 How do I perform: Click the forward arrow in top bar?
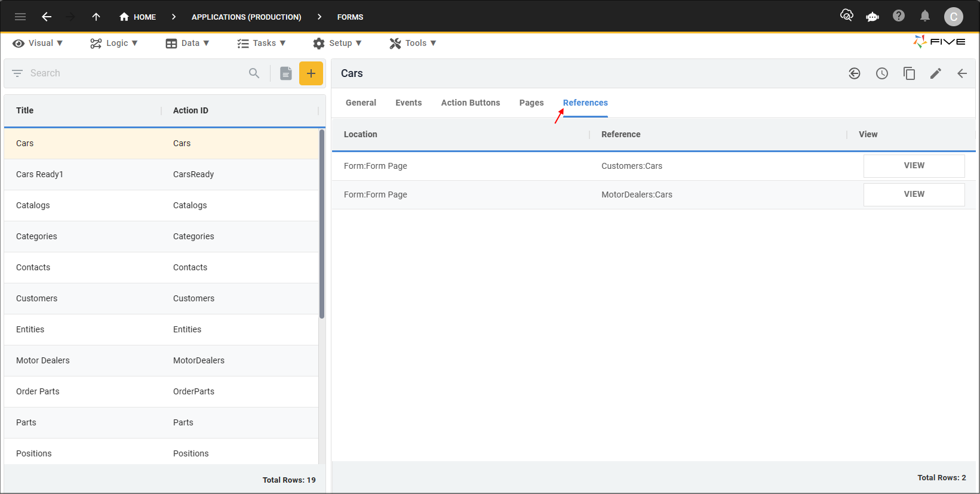(x=70, y=17)
